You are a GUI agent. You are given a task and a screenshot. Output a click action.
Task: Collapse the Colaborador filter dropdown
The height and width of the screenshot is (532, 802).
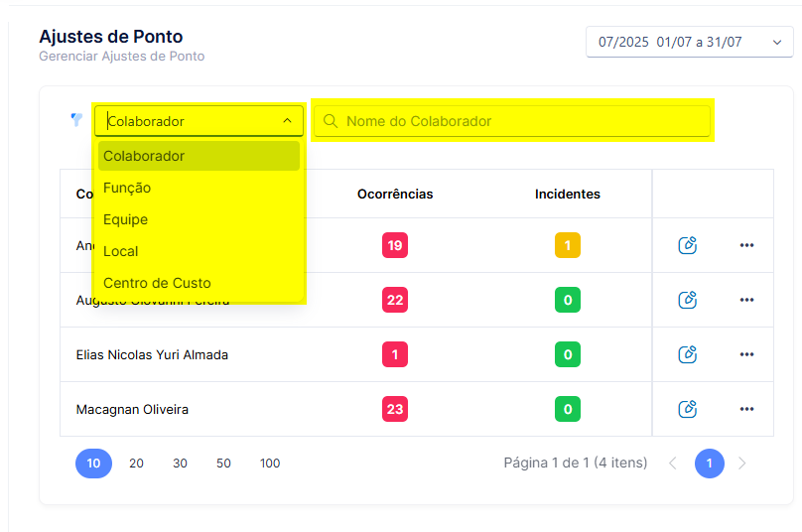coord(288,121)
